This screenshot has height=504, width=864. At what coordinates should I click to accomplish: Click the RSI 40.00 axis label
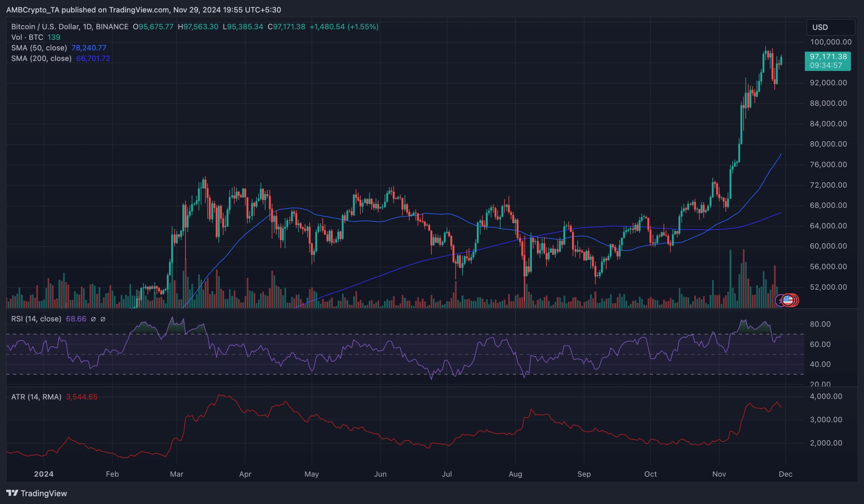(x=820, y=364)
